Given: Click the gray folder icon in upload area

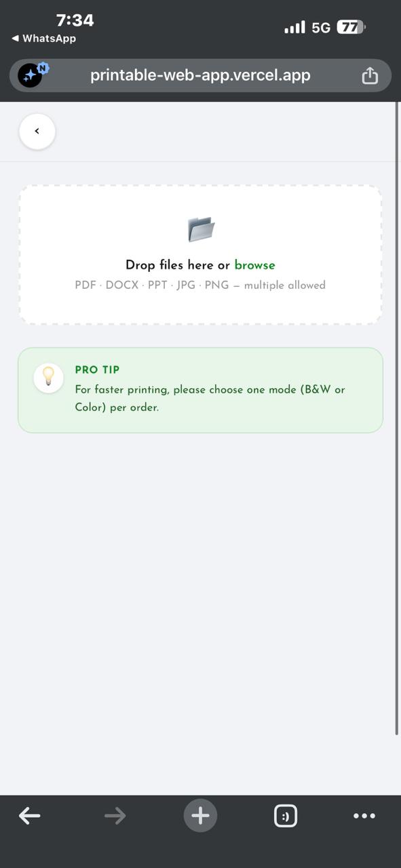Looking at the screenshot, I should (201, 229).
